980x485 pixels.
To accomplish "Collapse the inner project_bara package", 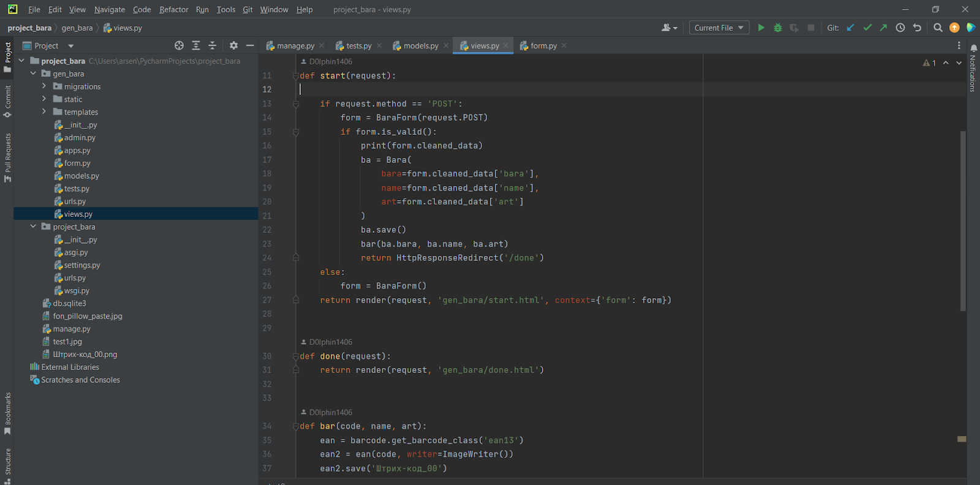I will [x=33, y=227].
